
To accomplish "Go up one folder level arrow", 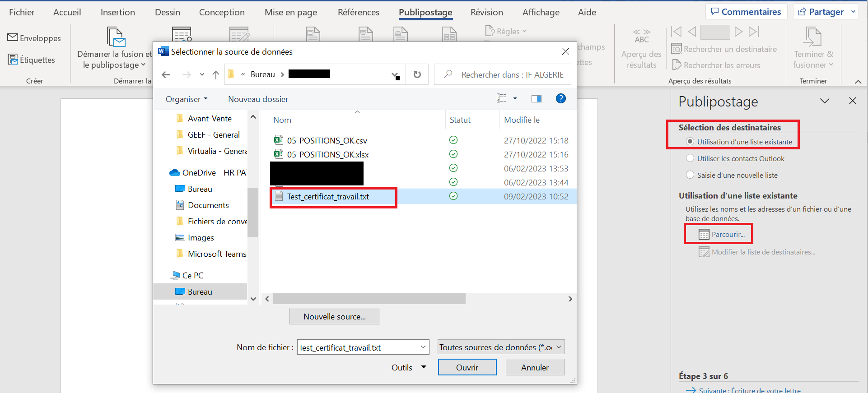I will pos(216,74).
